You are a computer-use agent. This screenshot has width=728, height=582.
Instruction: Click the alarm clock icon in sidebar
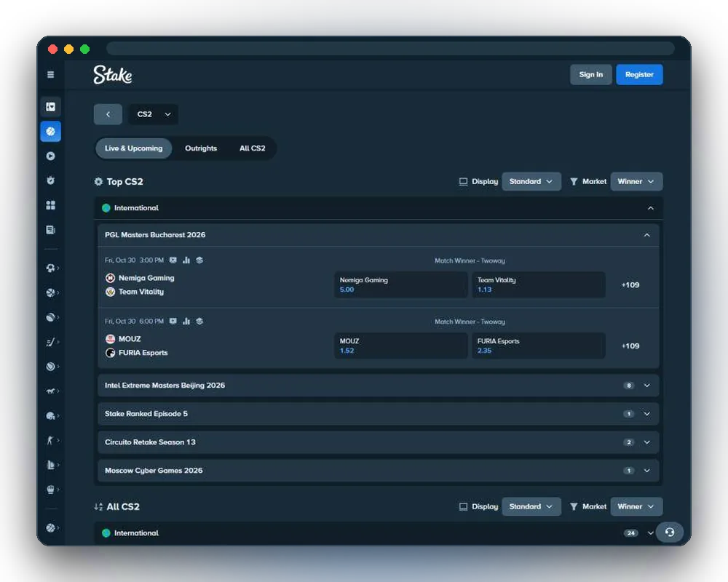tap(51, 180)
